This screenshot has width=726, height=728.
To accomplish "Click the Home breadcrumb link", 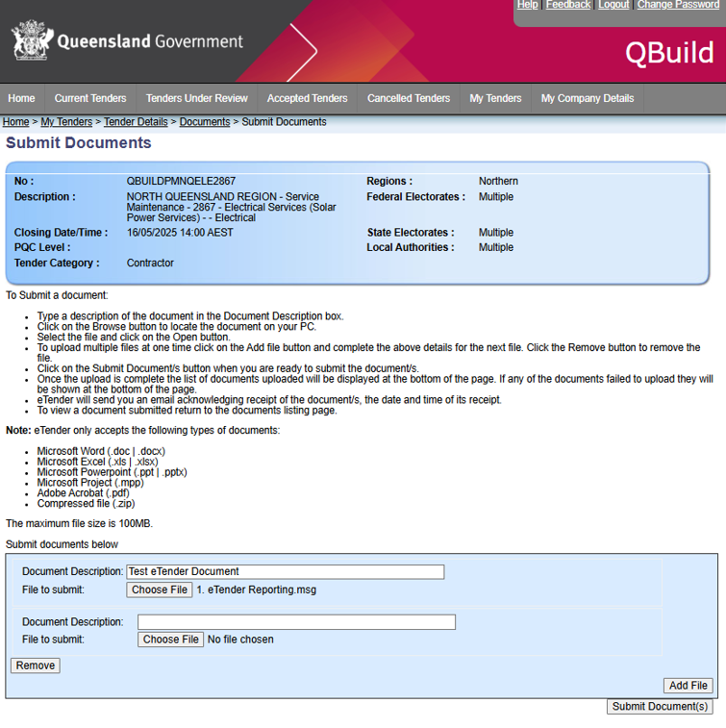I will [x=15, y=122].
